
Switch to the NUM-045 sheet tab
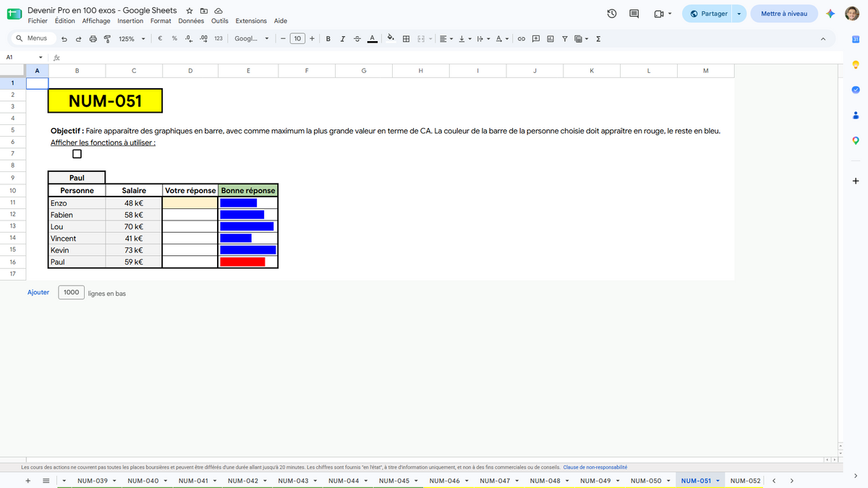(394, 481)
